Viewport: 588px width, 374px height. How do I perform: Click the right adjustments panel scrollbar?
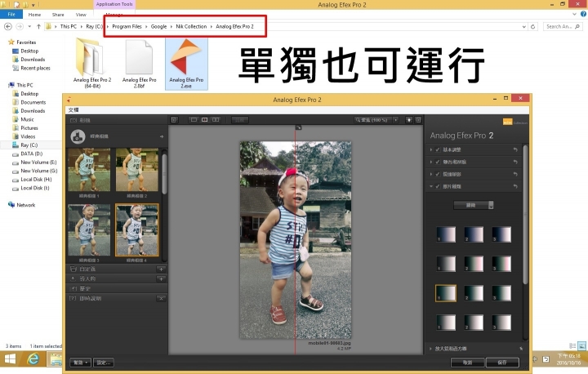point(525,214)
